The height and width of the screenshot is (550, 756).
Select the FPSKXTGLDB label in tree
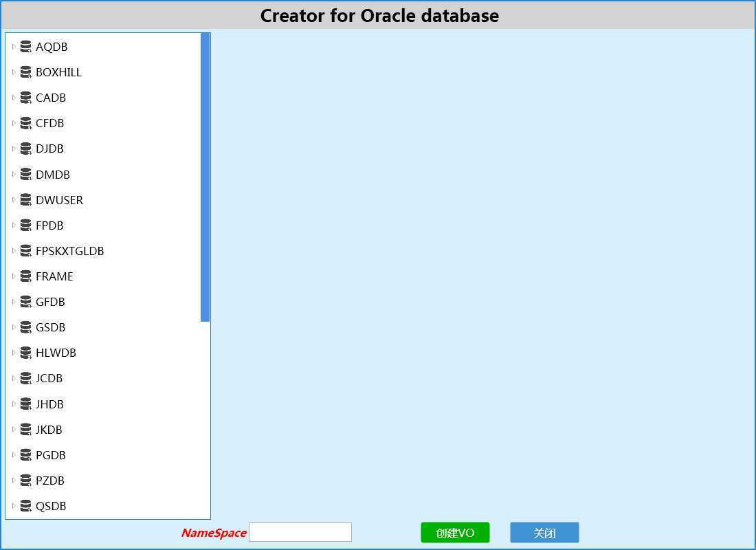pyautogui.click(x=70, y=252)
